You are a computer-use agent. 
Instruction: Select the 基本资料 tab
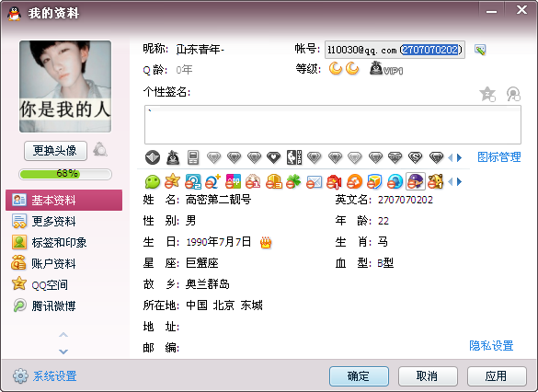[63, 200]
